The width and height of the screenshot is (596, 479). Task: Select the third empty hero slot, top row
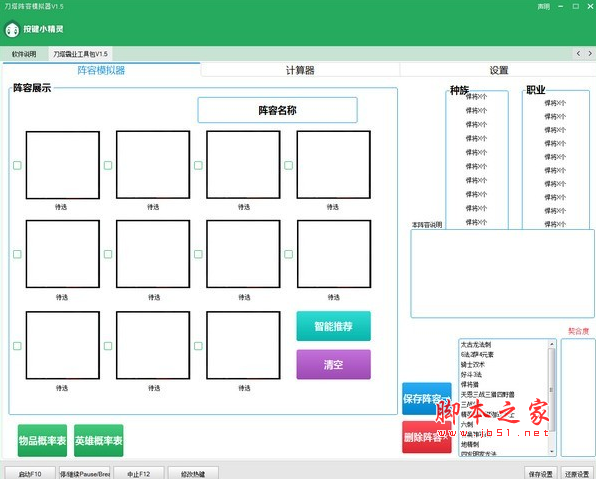[x=243, y=165]
